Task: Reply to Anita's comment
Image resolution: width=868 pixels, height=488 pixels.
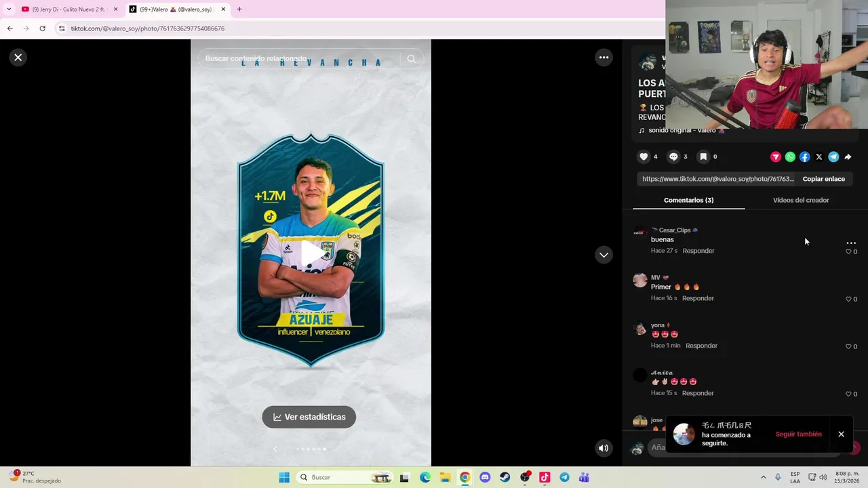Action: (x=698, y=393)
